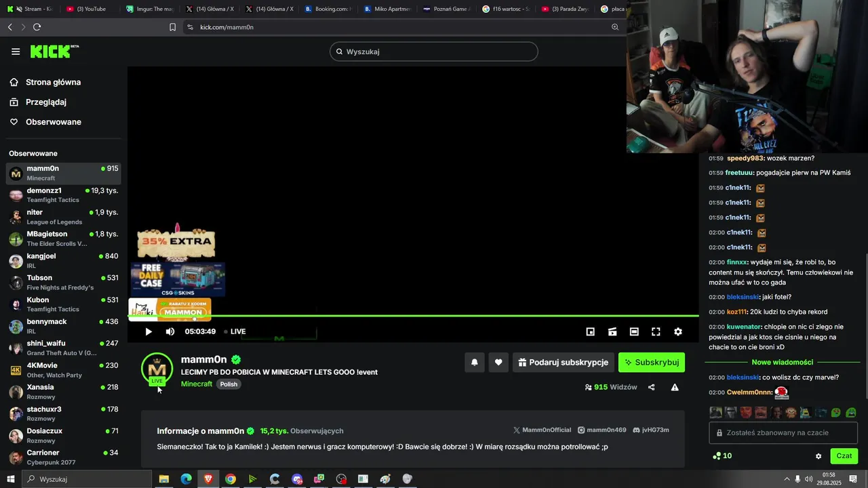Follow channel with heart button

click(x=498, y=363)
